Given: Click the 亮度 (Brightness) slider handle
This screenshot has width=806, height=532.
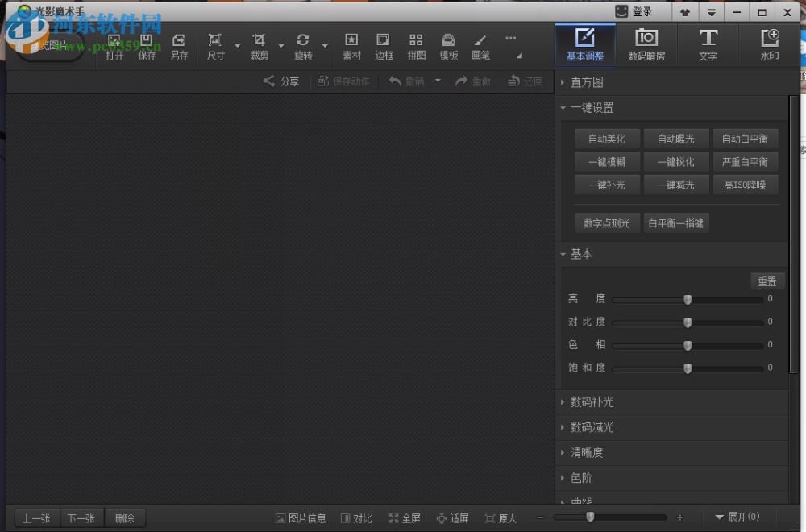Looking at the screenshot, I should [688, 300].
